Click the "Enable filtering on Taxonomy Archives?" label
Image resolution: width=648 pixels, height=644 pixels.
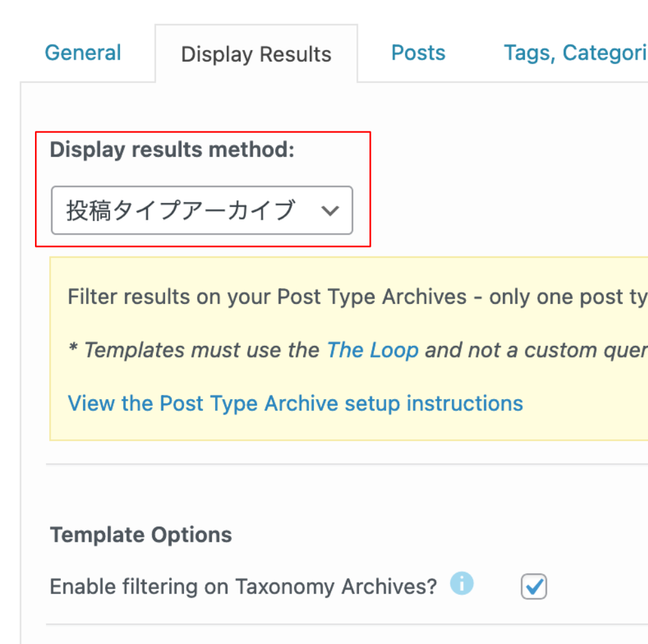coord(243,587)
